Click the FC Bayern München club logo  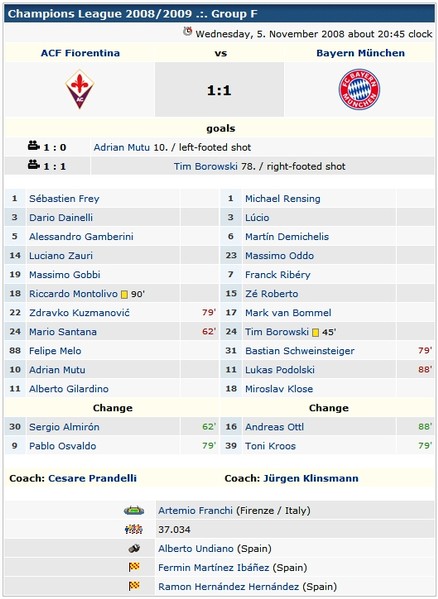359,89
